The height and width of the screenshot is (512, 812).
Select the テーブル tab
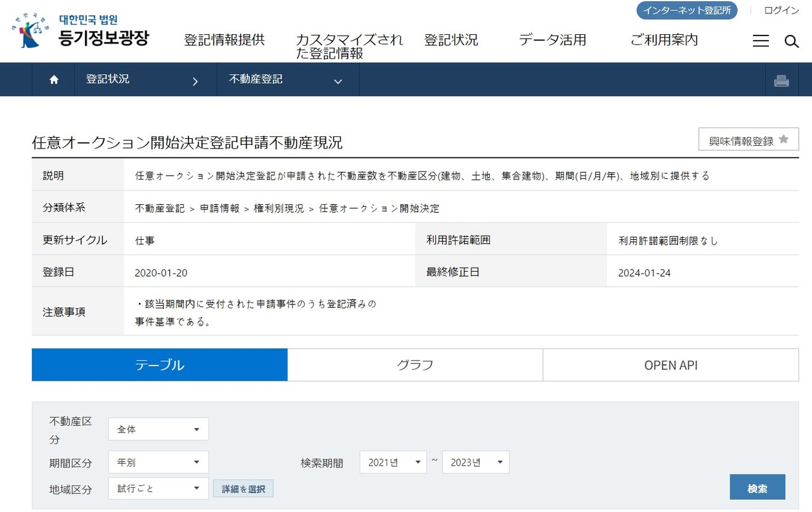[x=160, y=365]
